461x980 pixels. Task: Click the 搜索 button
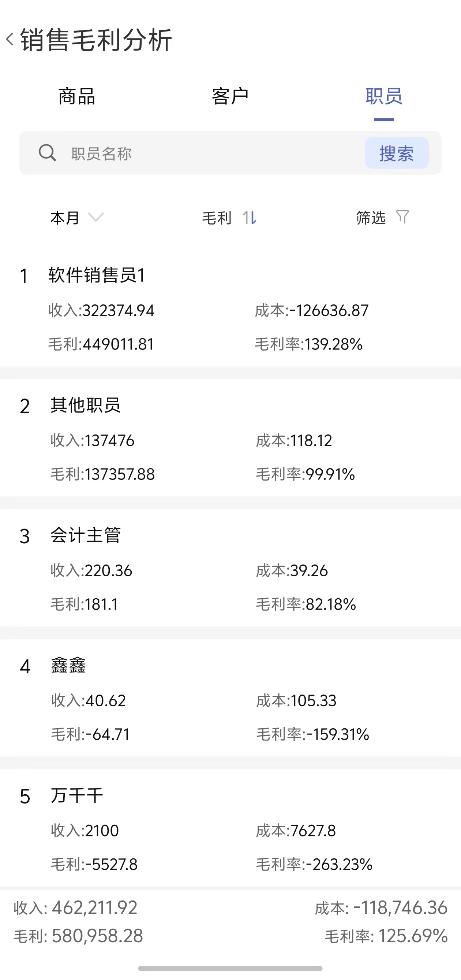(x=397, y=153)
